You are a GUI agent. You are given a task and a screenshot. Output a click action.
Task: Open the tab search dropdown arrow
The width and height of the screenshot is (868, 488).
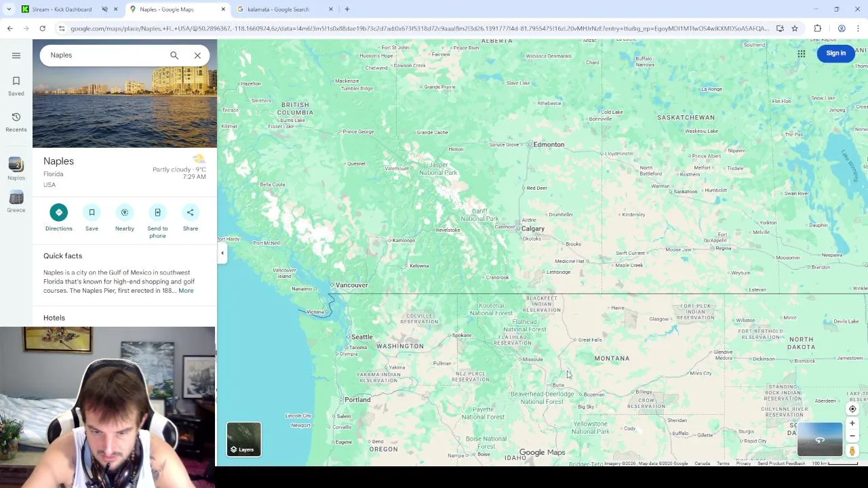[9, 9]
